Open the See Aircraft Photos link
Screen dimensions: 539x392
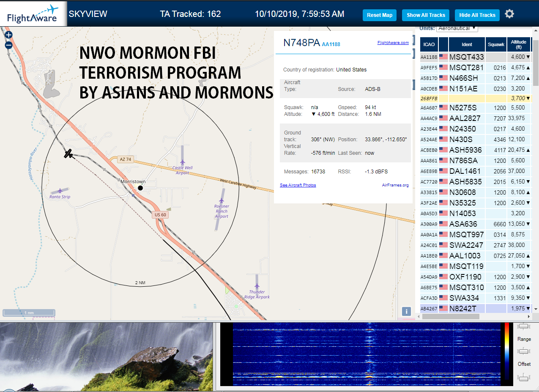pos(298,185)
